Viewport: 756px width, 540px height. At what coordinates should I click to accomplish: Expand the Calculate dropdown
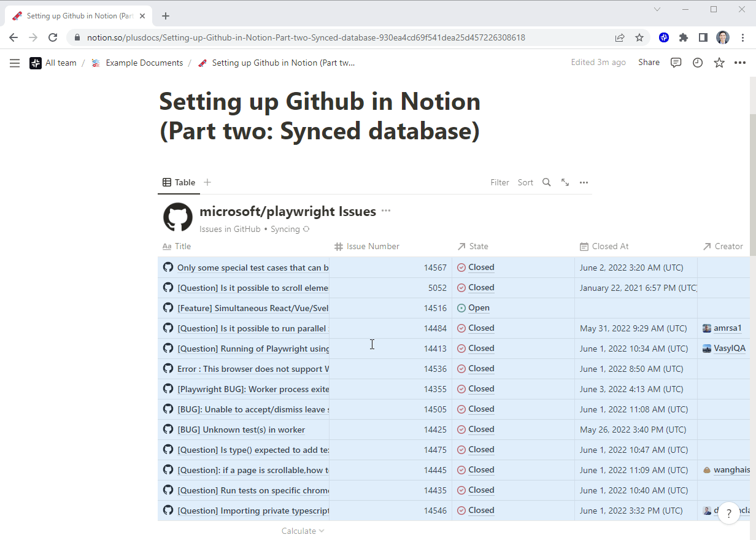click(303, 531)
